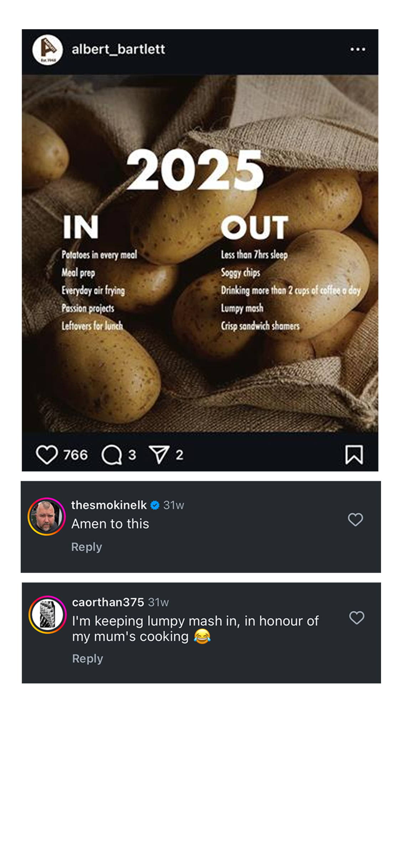The height and width of the screenshot is (868, 401).
Task: Open caorthan375's profile username
Action: click(x=108, y=602)
